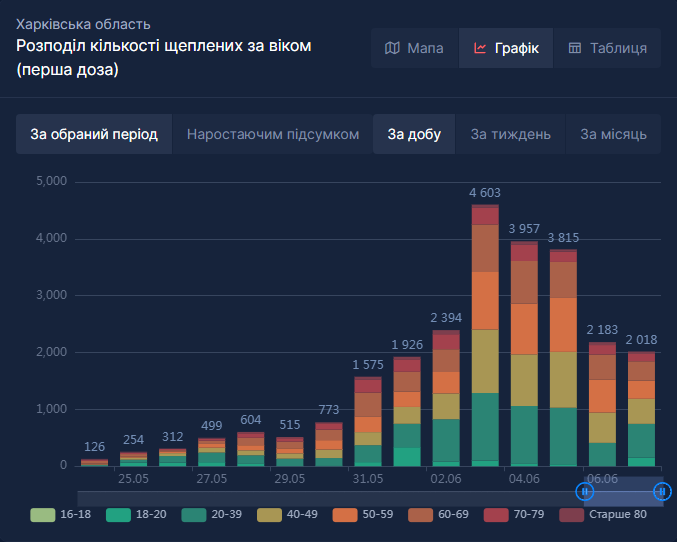Toggle the 60-69 legend item

click(442, 515)
